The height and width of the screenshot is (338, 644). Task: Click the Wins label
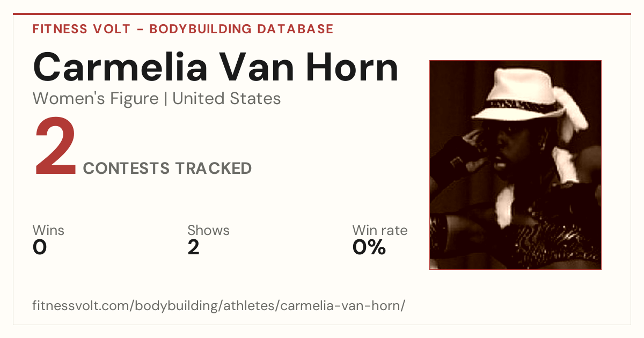[x=48, y=231]
